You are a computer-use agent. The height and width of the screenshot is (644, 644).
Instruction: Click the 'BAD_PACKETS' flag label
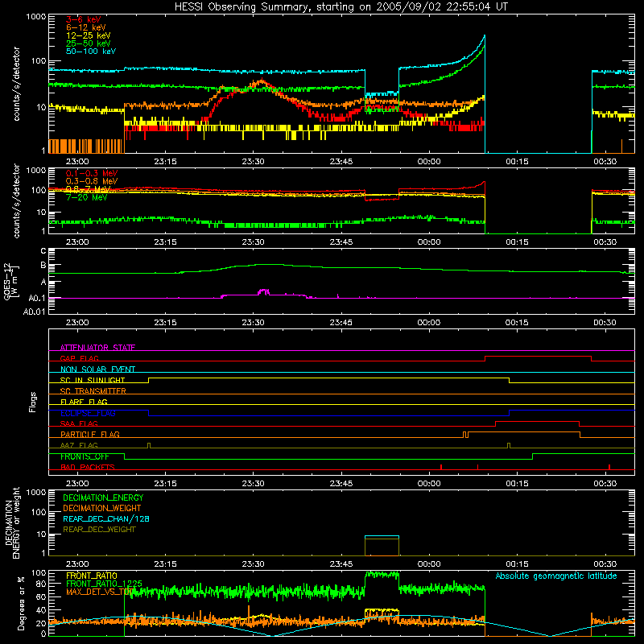[x=88, y=467]
